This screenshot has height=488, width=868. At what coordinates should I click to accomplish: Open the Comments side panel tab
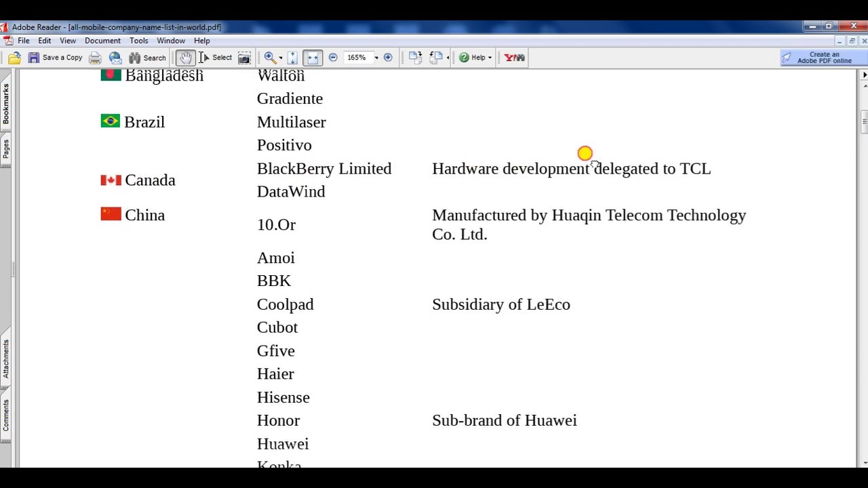(x=5, y=415)
